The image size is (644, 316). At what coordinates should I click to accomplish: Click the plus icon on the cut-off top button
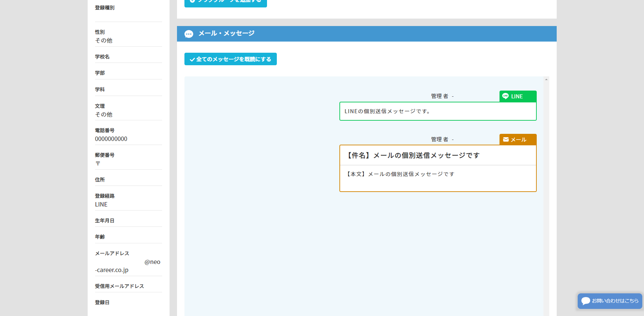pyautogui.click(x=192, y=1)
